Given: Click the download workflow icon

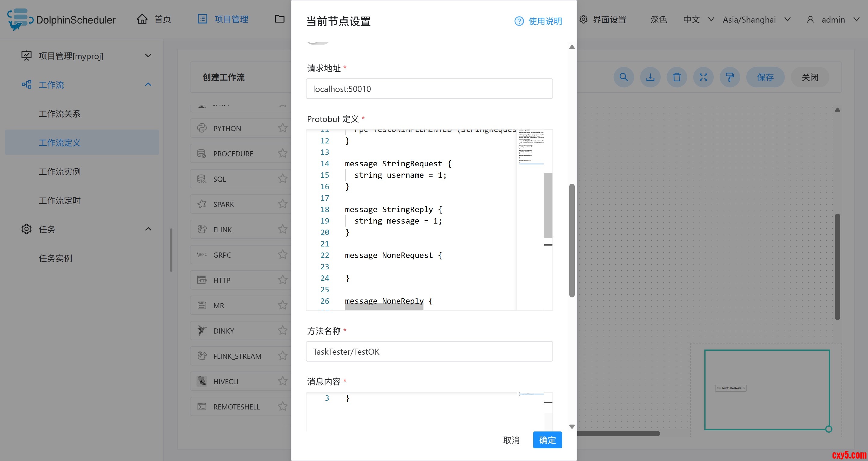Looking at the screenshot, I should pos(650,77).
